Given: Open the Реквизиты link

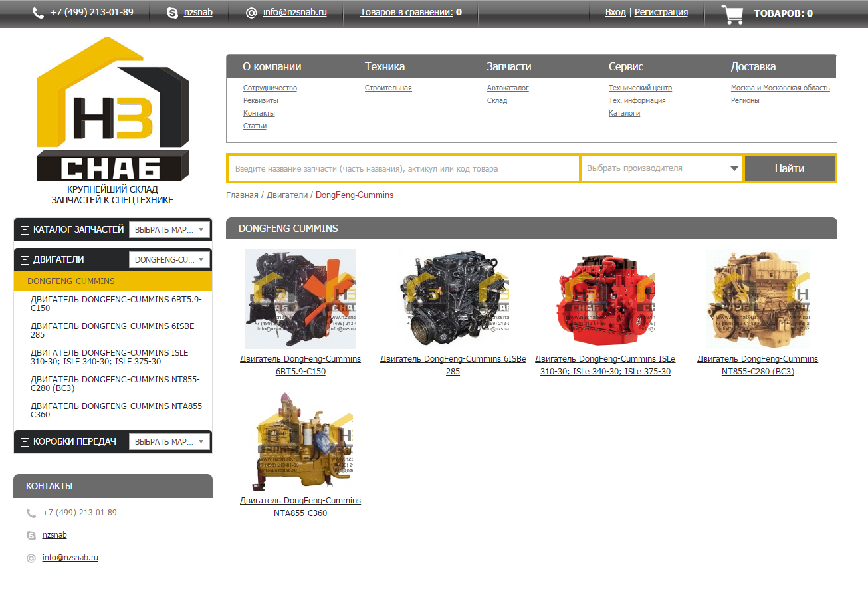Looking at the screenshot, I should tap(261, 100).
